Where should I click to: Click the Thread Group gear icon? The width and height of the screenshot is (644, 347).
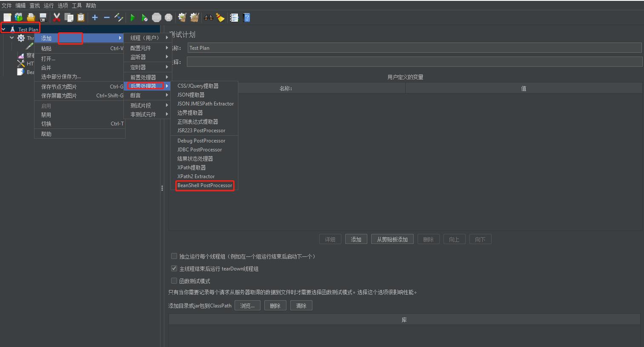coord(21,38)
